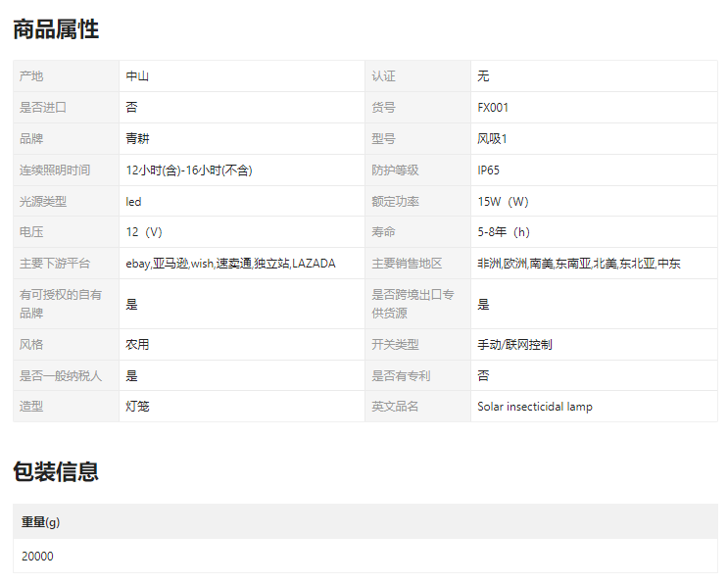Select the weight value 20000
The height and width of the screenshot is (584, 728).
click(37, 557)
